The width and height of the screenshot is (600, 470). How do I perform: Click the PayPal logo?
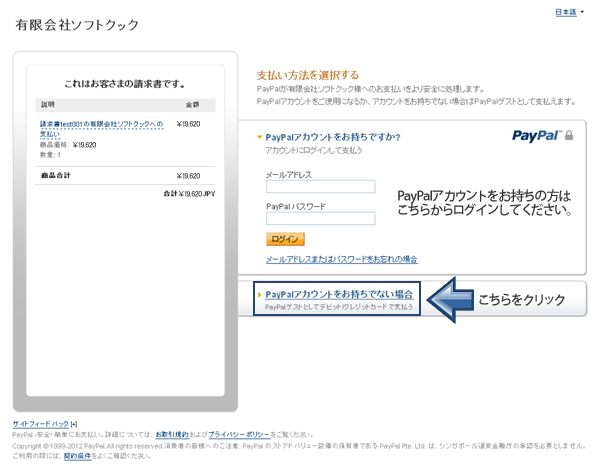click(x=536, y=136)
